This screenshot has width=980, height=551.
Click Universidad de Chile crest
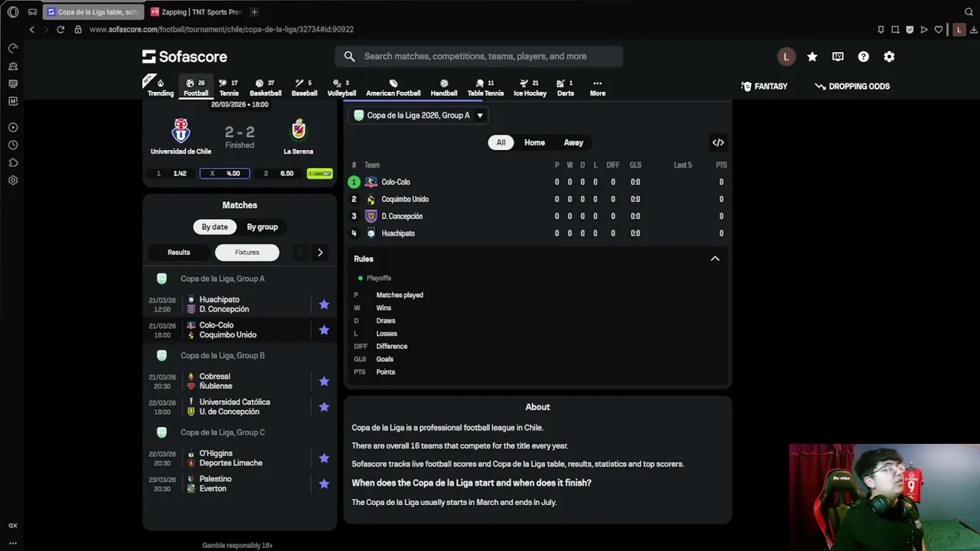[x=181, y=130]
